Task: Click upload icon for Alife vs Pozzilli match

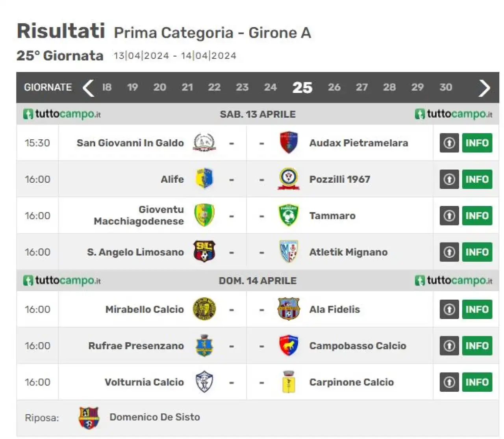Action: pyautogui.click(x=449, y=180)
